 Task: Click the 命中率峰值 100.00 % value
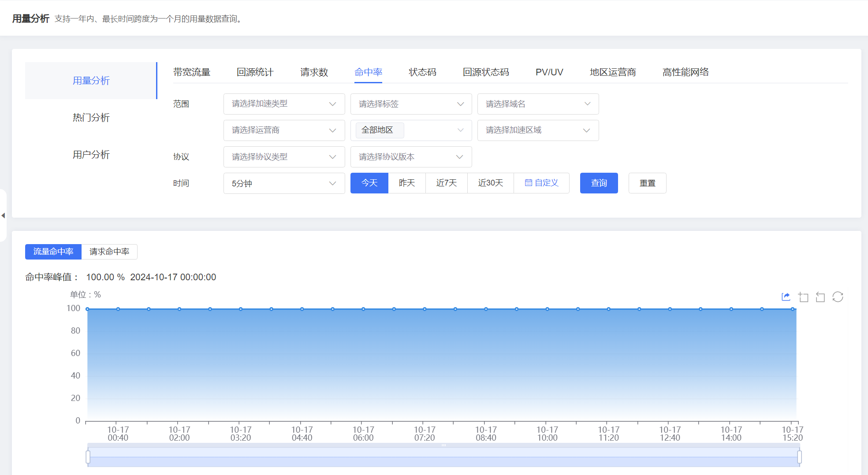point(105,277)
